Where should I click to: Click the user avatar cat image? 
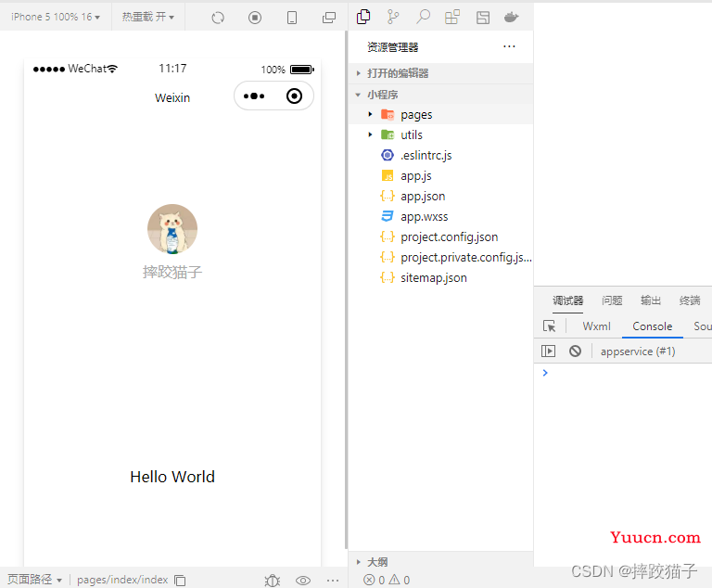[x=172, y=229]
